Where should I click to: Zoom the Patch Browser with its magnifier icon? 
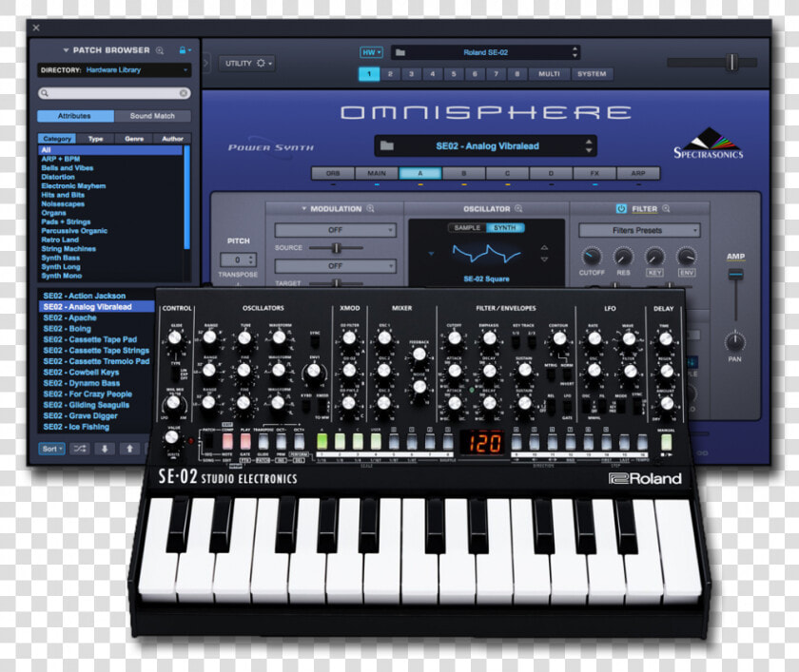pos(160,50)
